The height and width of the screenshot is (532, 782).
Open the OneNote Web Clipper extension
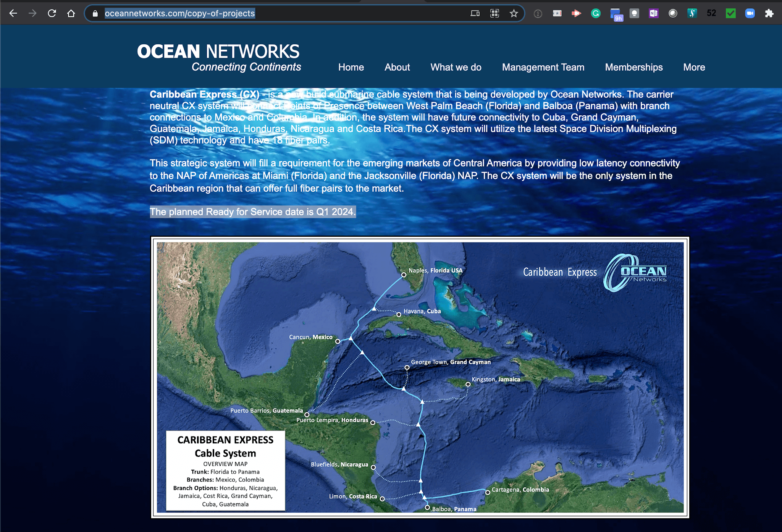coord(653,13)
